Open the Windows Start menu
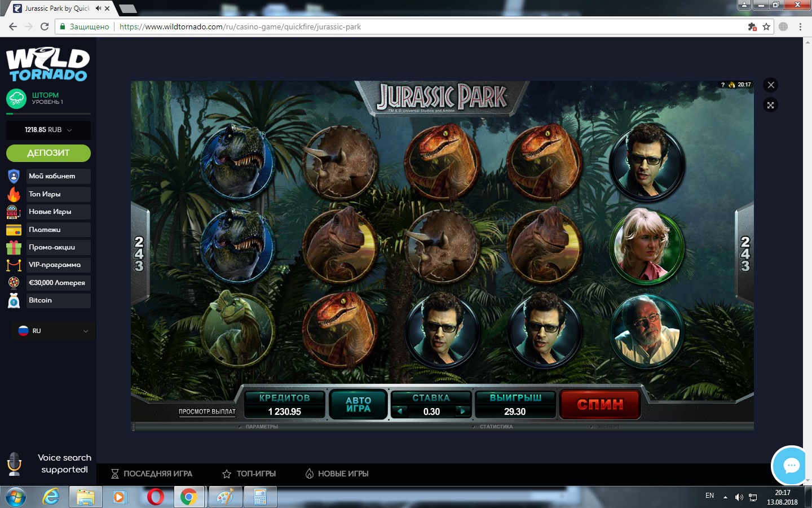 click(x=15, y=497)
